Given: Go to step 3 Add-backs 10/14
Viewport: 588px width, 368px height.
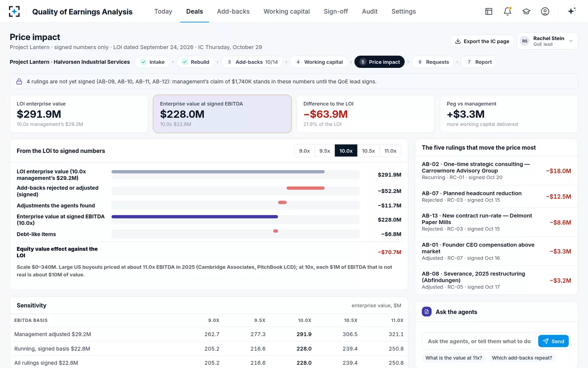Looking at the screenshot, I should [x=252, y=62].
